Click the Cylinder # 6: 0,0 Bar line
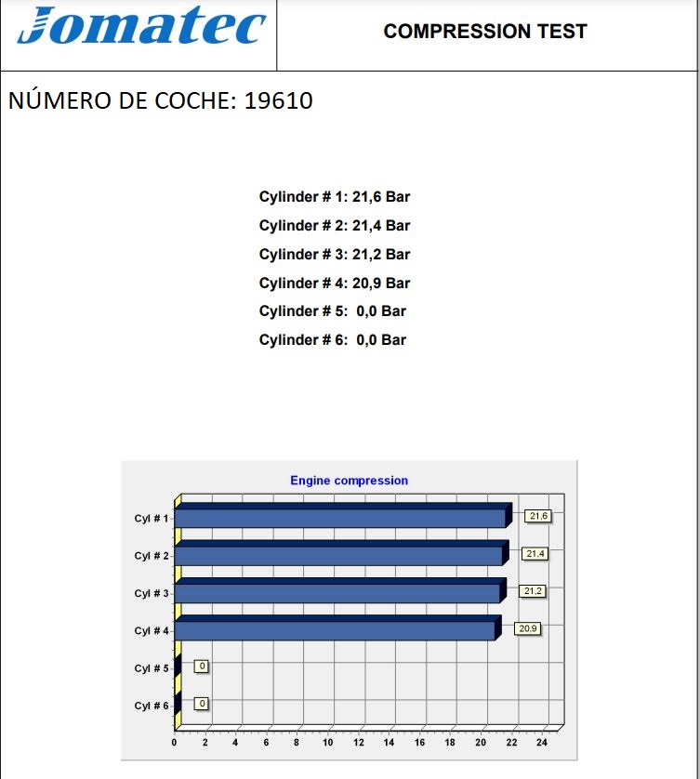700x779 pixels. pyautogui.click(x=332, y=340)
